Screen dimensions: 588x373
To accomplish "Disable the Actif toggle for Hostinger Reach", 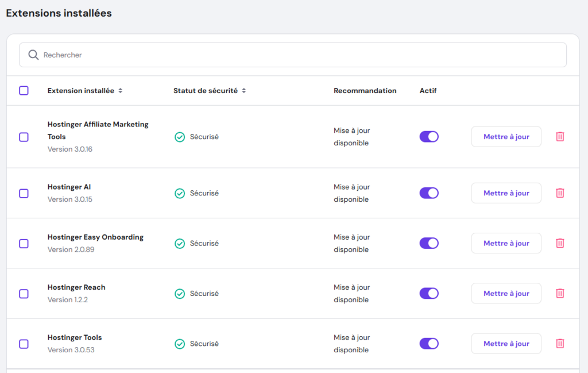I will [x=429, y=293].
